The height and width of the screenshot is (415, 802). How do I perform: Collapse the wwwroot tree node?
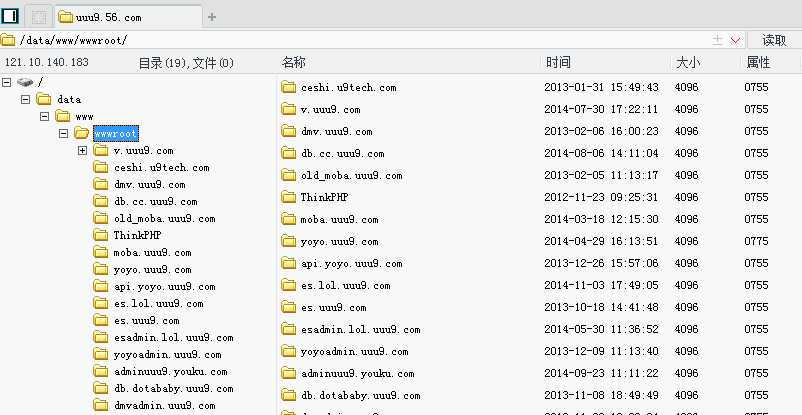(63, 134)
